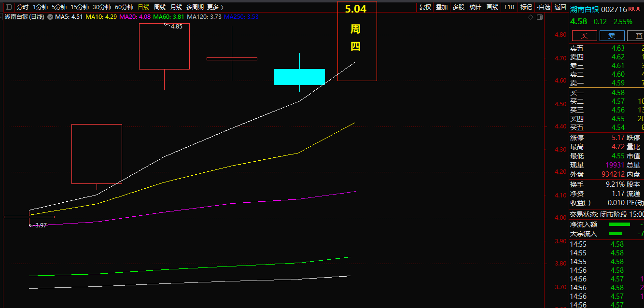
Task: Open the 多股 multi-stock view
Action: pos(459,7)
